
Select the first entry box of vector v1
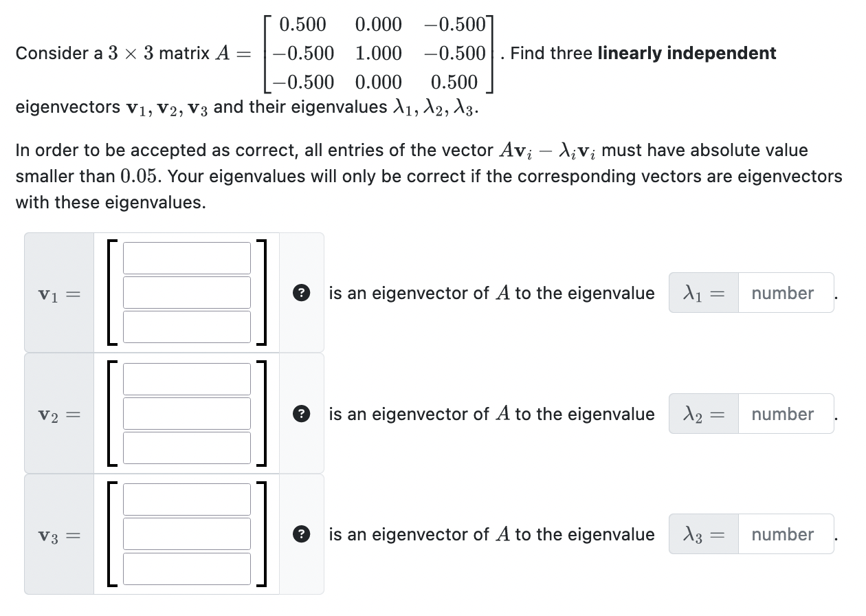coord(186,258)
